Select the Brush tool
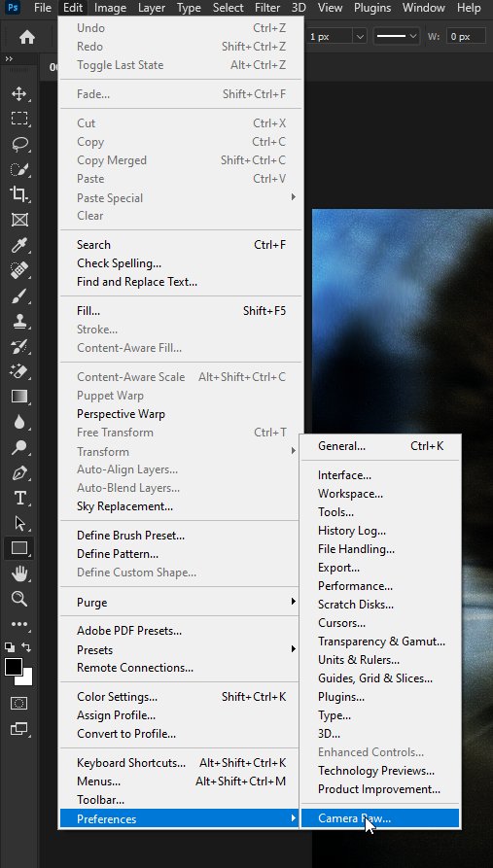Screen dimensions: 493x868 click(19, 296)
